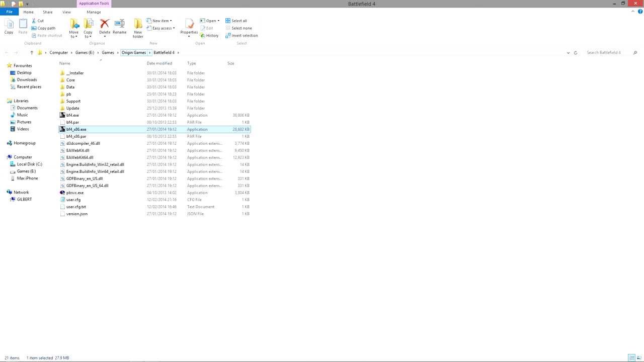Screen dimensions: 644x362
Task: Rename the selected file
Action: 120,26
